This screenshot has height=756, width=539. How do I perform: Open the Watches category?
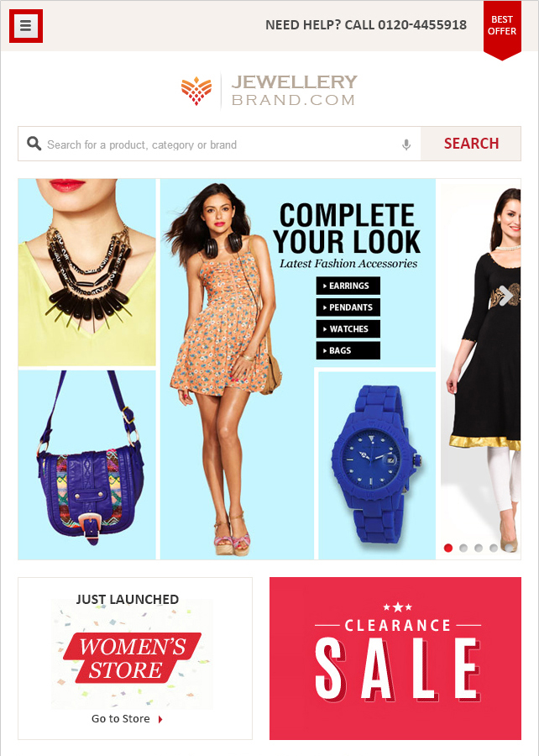348,328
